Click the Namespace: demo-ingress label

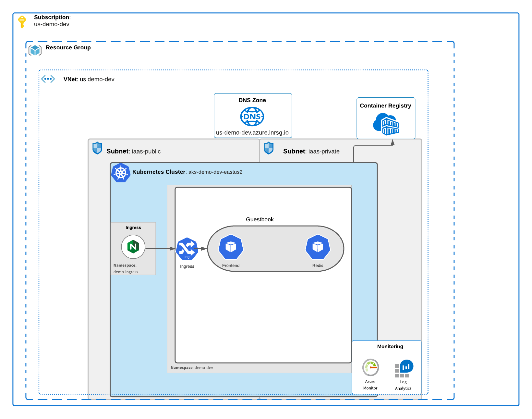coord(126,269)
